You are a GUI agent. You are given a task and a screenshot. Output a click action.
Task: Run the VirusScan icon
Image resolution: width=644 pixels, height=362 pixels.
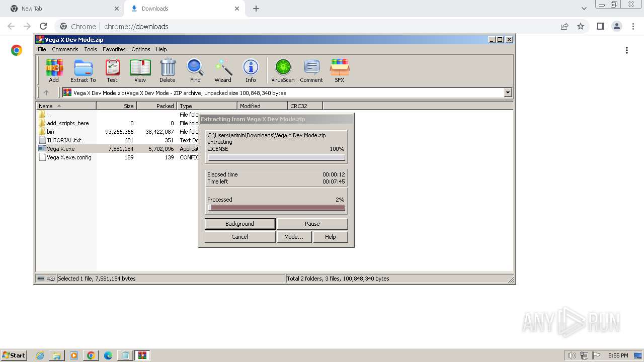(283, 70)
